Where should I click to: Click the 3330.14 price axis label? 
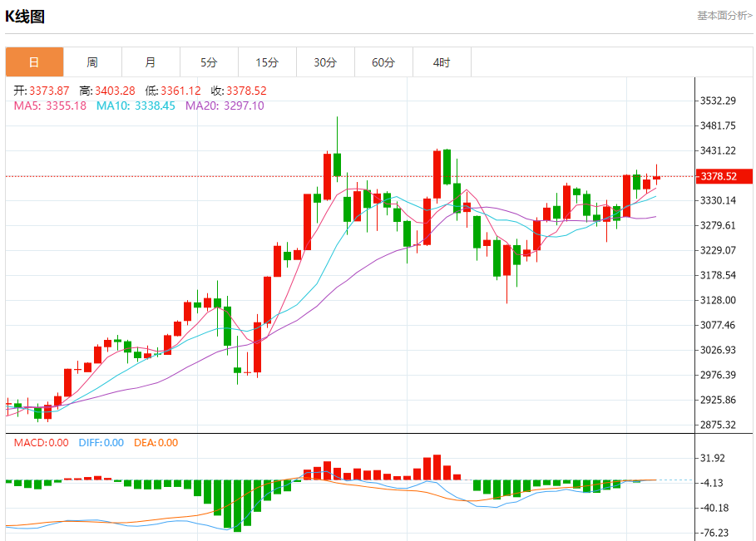(x=718, y=200)
